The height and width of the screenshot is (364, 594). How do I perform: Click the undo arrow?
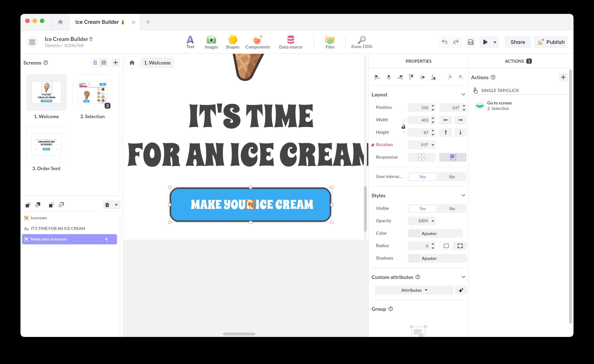tap(445, 42)
